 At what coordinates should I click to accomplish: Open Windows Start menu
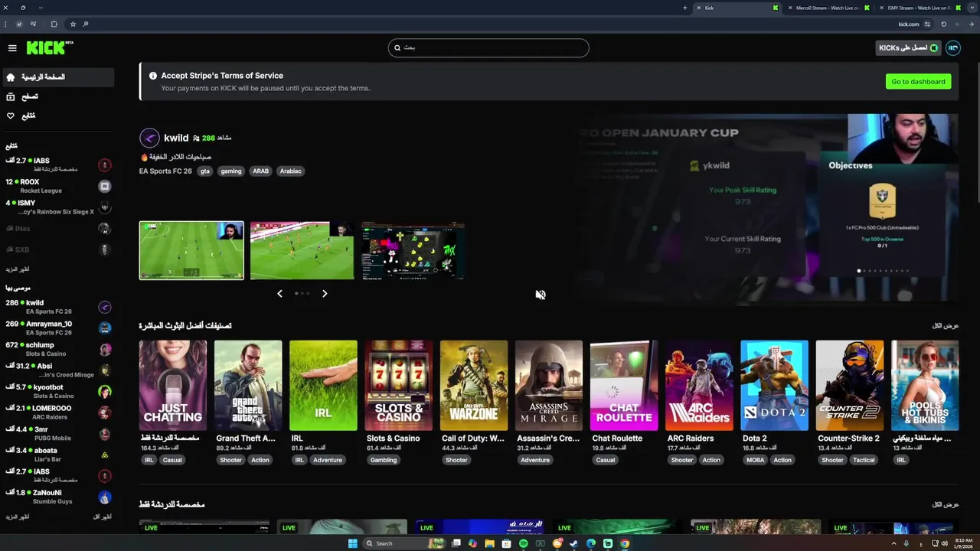[353, 543]
